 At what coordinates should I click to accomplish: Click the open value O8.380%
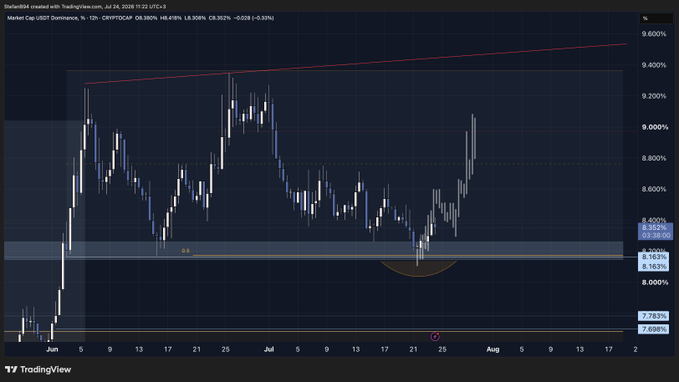click(146, 18)
